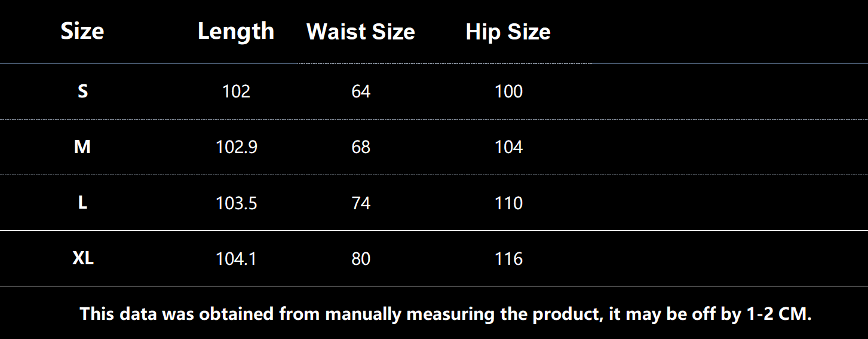Click waist value 74 for size L

(x=361, y=203)
